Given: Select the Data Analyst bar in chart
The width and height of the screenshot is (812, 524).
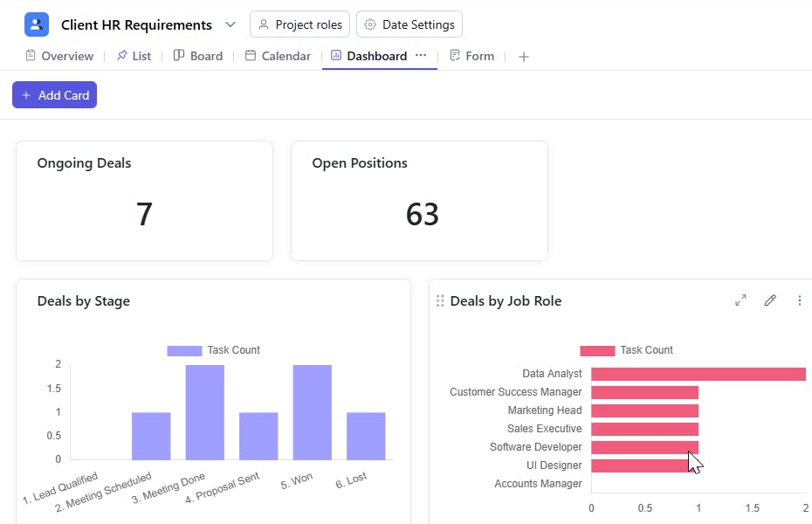Looking at the screenshot, I should click(698, 374).
